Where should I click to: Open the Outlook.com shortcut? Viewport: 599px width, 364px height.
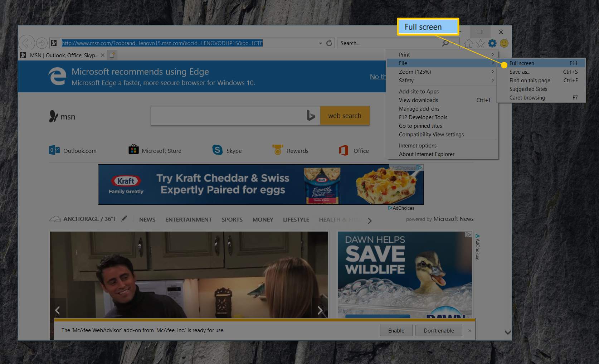click(x=73, y=151)
